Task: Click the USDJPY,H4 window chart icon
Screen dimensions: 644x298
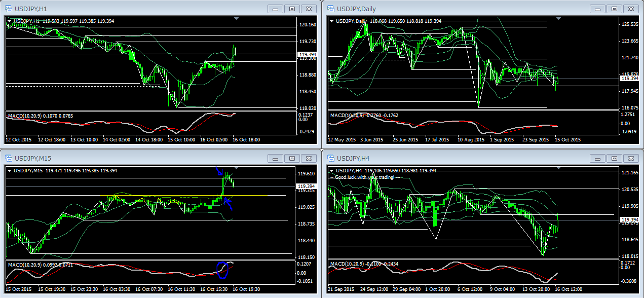Action: [331, 158]
